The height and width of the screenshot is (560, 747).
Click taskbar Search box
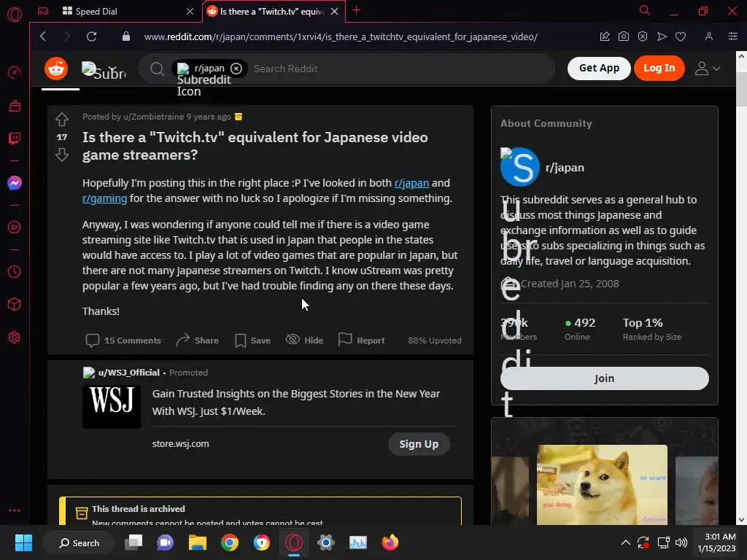click(x=79, y=542)
